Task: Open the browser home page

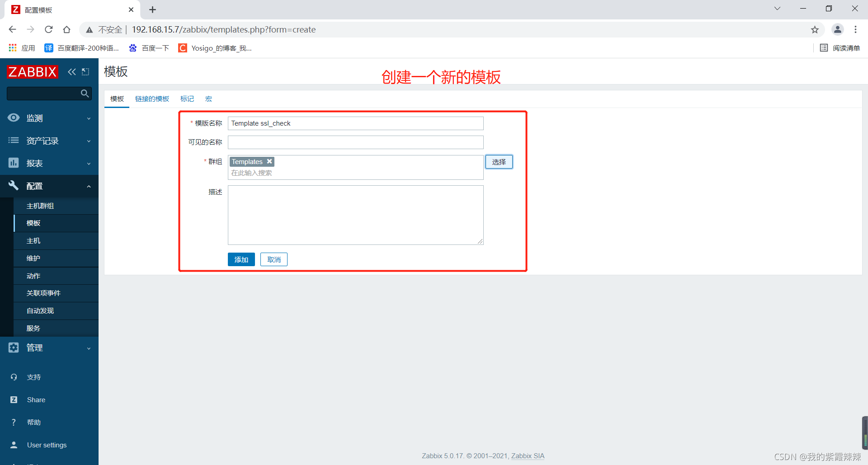Action: tap(67, 29)
